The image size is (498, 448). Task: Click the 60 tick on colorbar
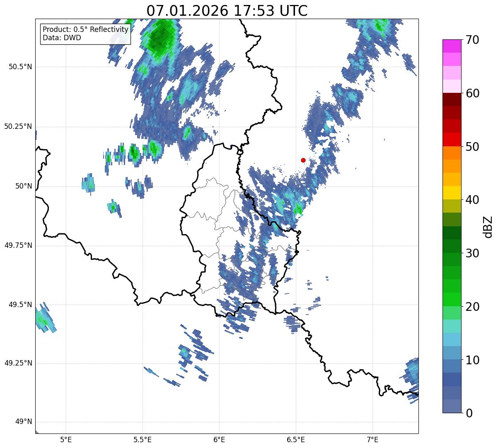pyautogui.click(x=472, y=93)
